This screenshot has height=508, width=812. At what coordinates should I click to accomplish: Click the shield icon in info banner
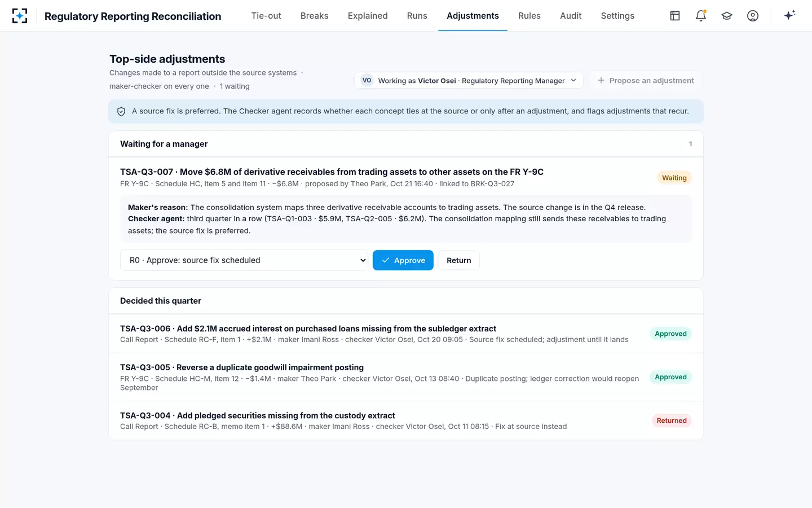tap(121, 112)
